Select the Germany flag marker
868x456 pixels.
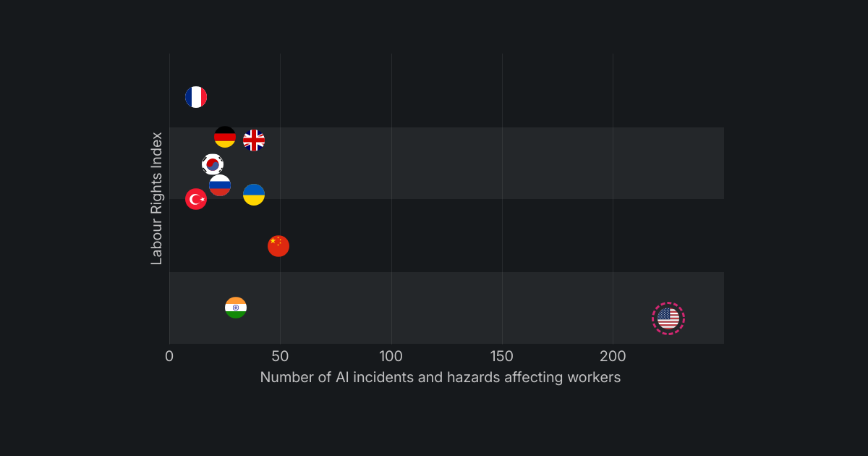tap(225, 137)
